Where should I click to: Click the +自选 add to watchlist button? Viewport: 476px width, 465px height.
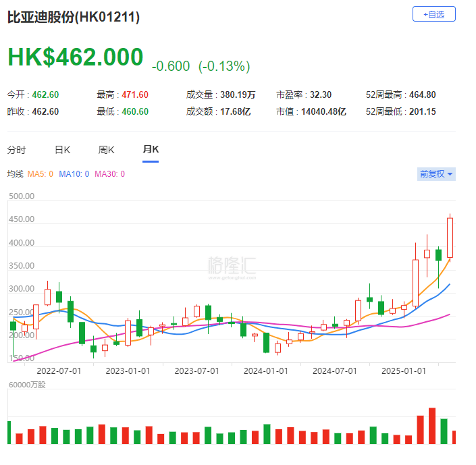coord(434,14)
